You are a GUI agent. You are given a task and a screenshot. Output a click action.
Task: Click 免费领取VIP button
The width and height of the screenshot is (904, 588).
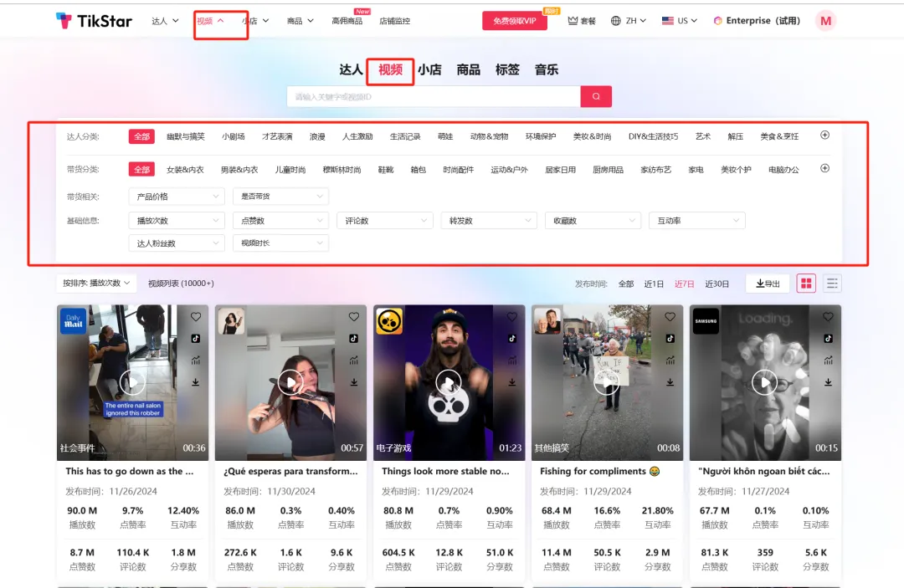pos(515,21)
